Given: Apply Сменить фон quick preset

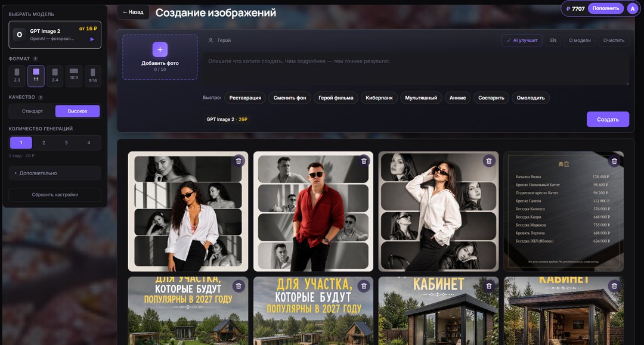Looking at the screenshot, I should [x=290, y=98].
